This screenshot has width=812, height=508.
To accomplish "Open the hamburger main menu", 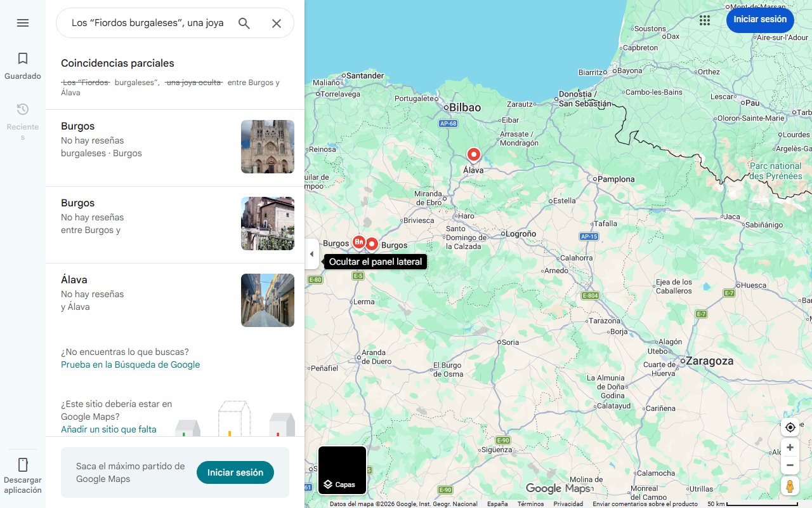I will point(23,22).
